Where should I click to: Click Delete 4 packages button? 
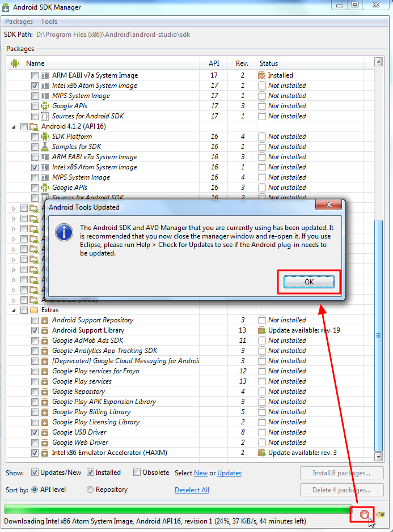click(342, 490)
